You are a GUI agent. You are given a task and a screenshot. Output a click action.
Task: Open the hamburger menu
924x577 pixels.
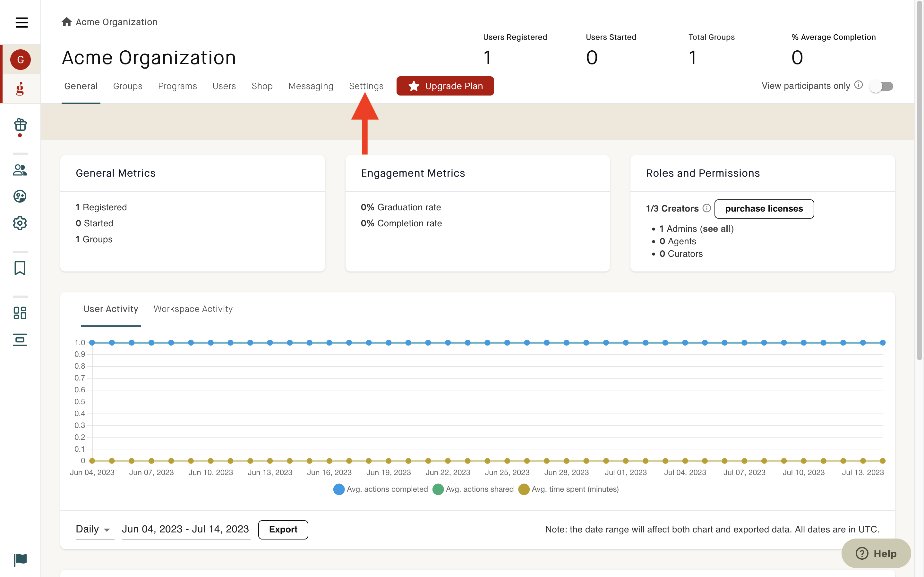tap(21, 22)
